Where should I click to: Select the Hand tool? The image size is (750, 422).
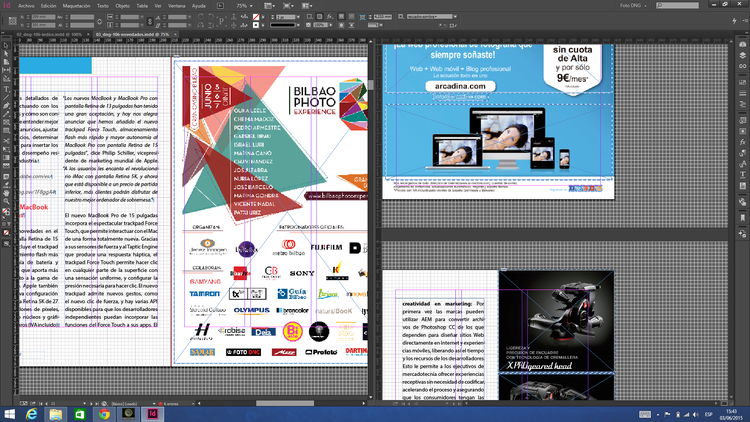click(x=6, y=193)
